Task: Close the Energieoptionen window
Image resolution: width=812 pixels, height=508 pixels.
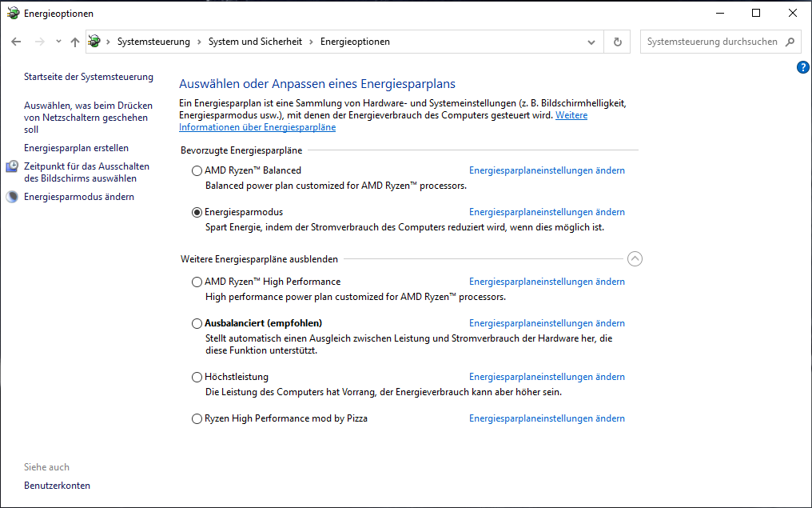Action: (792, 13)
